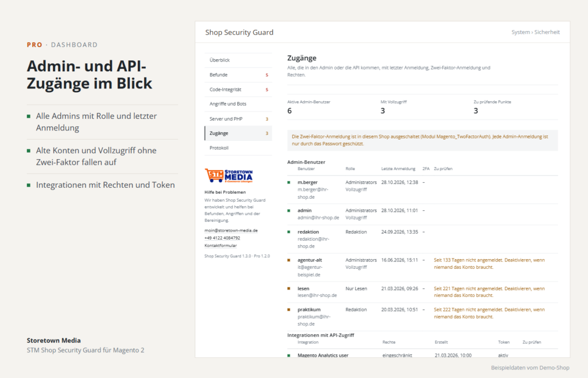The width and height of the screenshot is (588, 378).
Task: Click the email admin@ihr-shop.de
Action: [318, 218]
